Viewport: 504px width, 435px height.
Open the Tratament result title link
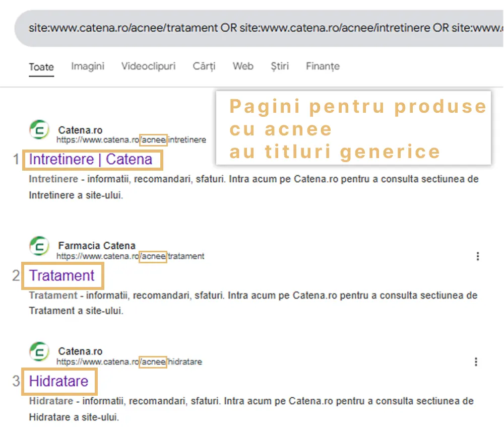tap(62, 276)
